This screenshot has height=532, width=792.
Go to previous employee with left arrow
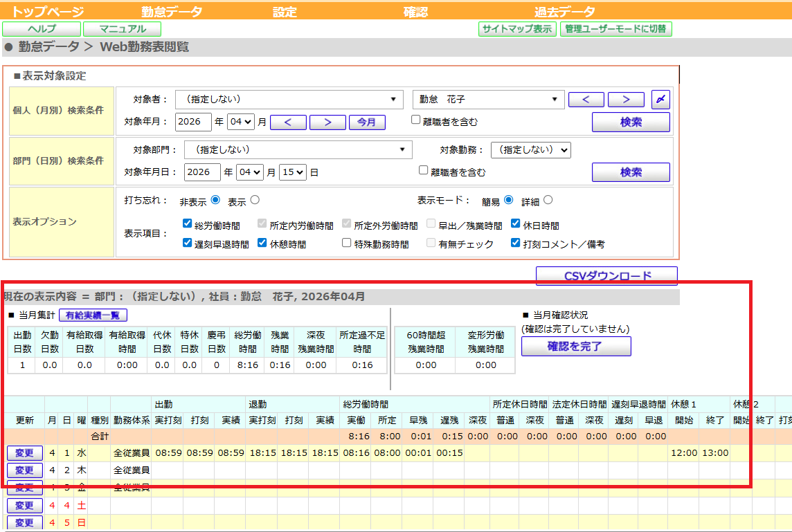coord(586,100)
